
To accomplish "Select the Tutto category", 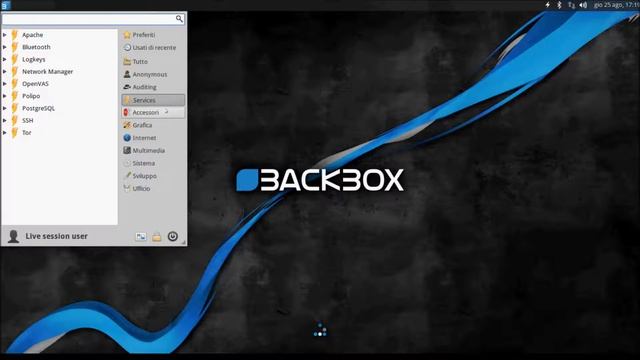I will click(x=153, y=62).
